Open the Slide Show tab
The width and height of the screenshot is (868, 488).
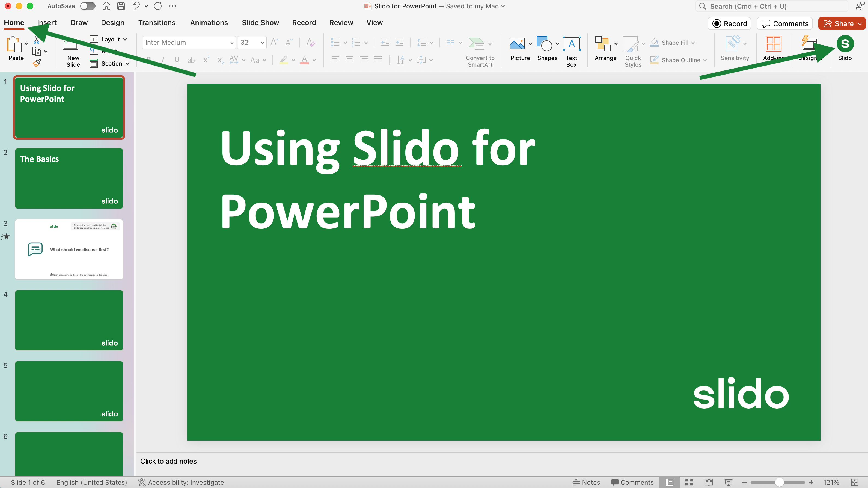tap(260, 23)
